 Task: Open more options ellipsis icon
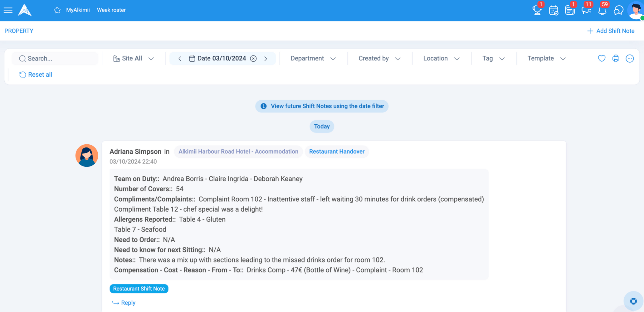coord(630,58)
